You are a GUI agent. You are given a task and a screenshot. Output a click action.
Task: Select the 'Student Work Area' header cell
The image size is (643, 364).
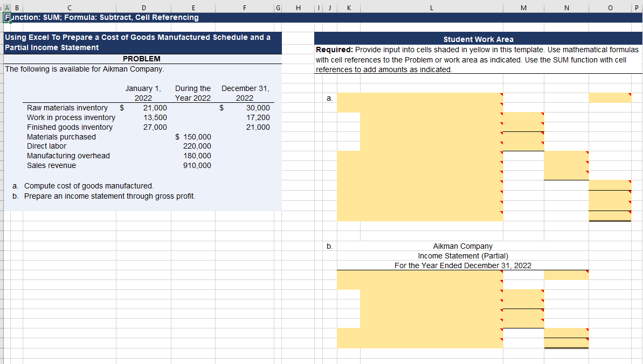pos(479,38)
